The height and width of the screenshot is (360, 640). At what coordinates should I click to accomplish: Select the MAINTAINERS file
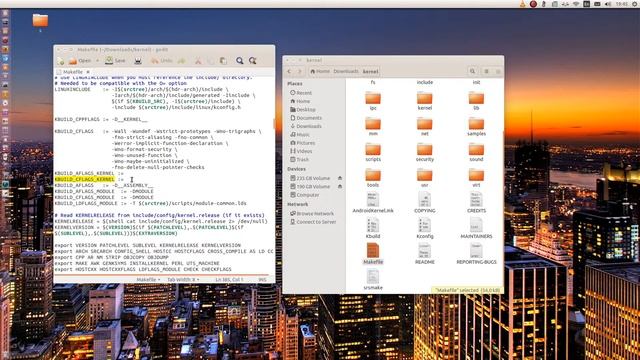[476, 229]
